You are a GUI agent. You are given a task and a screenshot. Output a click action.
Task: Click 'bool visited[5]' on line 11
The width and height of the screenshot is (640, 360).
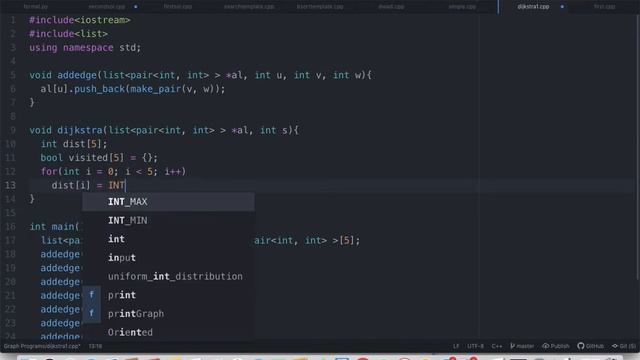tap(82, 158)
